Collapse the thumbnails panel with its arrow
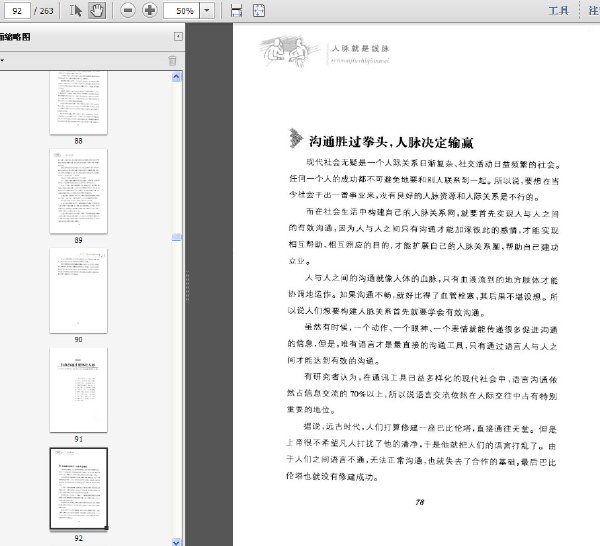 (178, 36)
